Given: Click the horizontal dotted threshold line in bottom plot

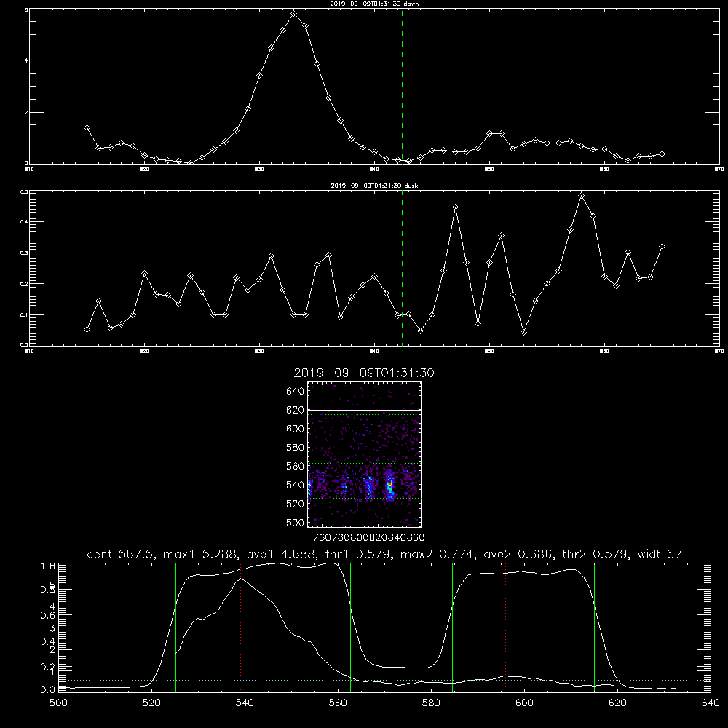Looking at the screenshot, I should (x=384, y=680).
